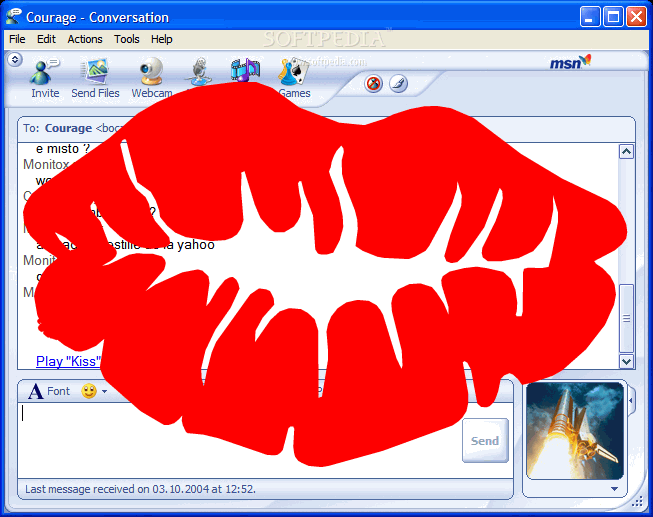Click the block contact icon

tap(374, 83)
